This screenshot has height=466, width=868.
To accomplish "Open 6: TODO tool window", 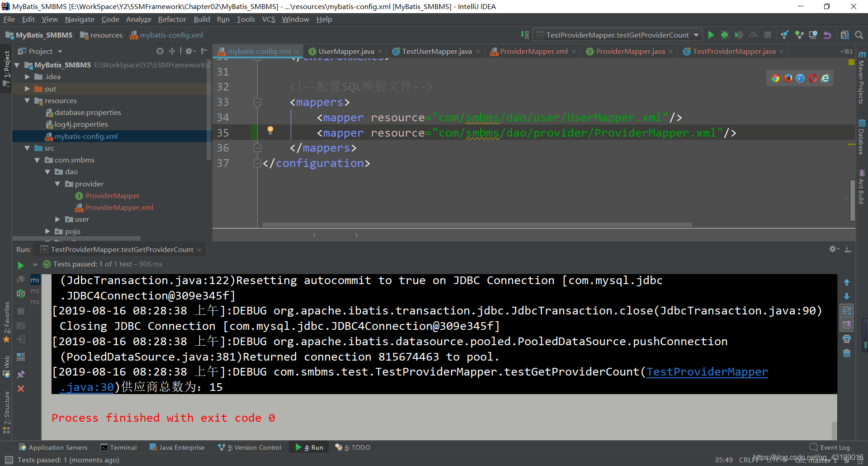I will 353,447.
